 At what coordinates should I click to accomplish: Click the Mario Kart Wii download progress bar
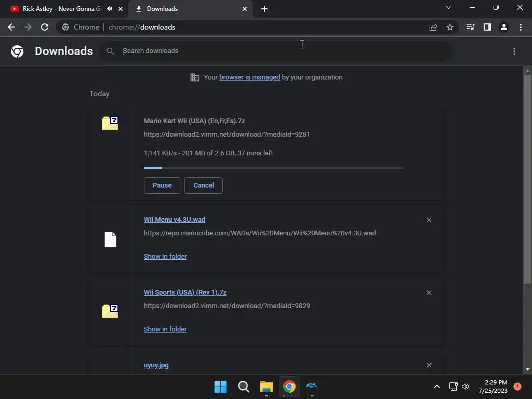273,168
